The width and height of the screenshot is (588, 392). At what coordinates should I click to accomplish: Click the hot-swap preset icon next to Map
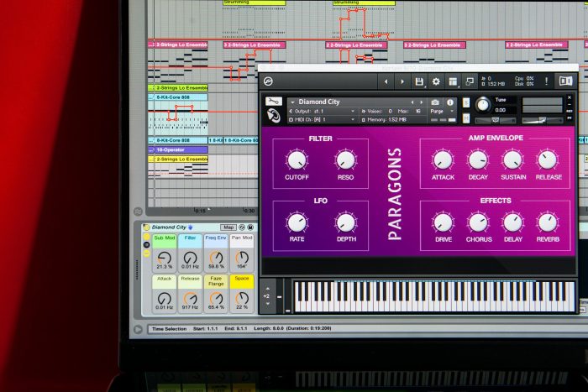click(242, 227)
